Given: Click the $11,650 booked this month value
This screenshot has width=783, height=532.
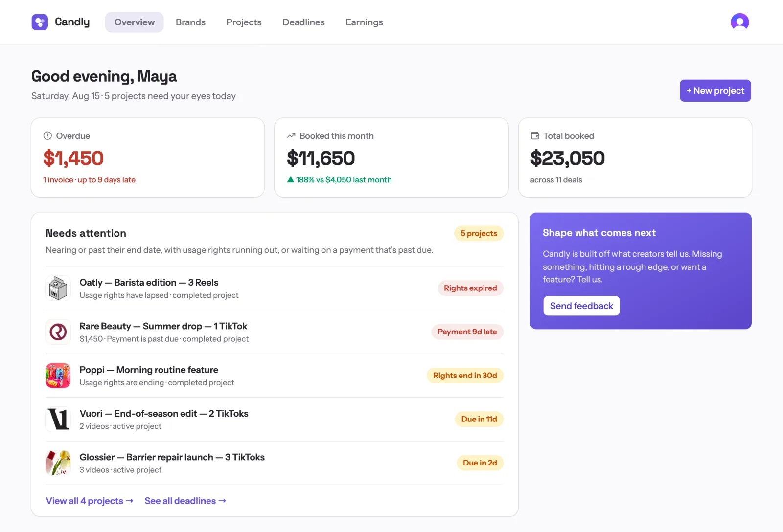Looking at the screenshot, I should 321,158.
